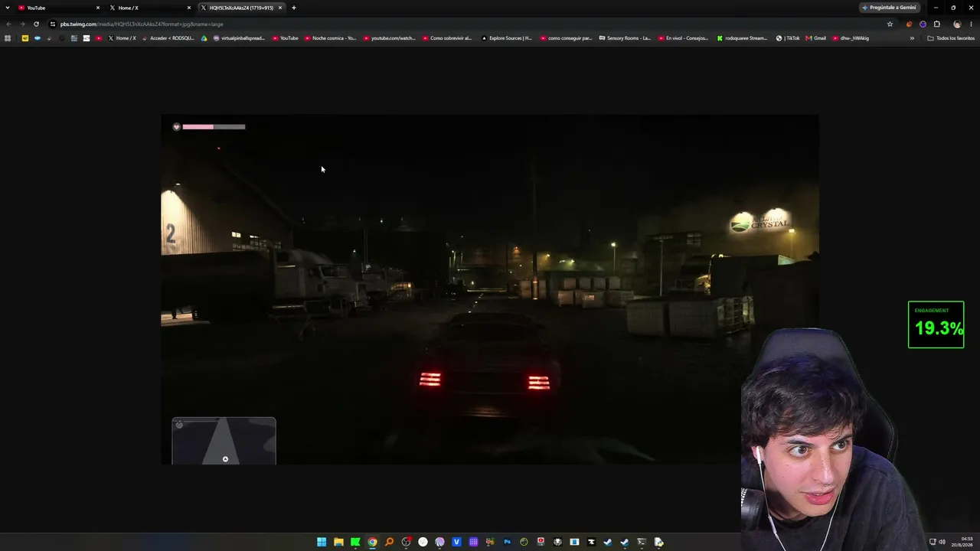
Task: Open the virtualpinballspread... bookmark
Action: 239,38
